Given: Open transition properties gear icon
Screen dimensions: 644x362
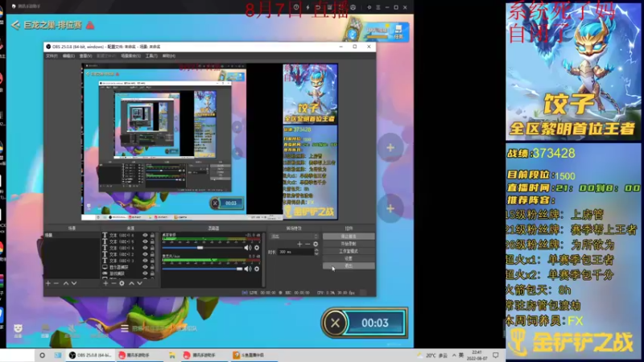Looking at the screenshot, I should [316, 244].
